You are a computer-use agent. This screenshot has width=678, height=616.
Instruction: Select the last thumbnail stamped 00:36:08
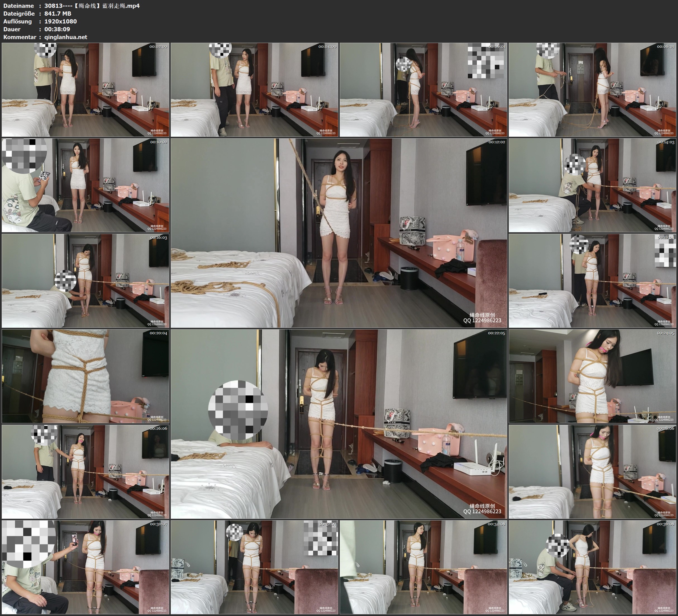coord(593,567)
